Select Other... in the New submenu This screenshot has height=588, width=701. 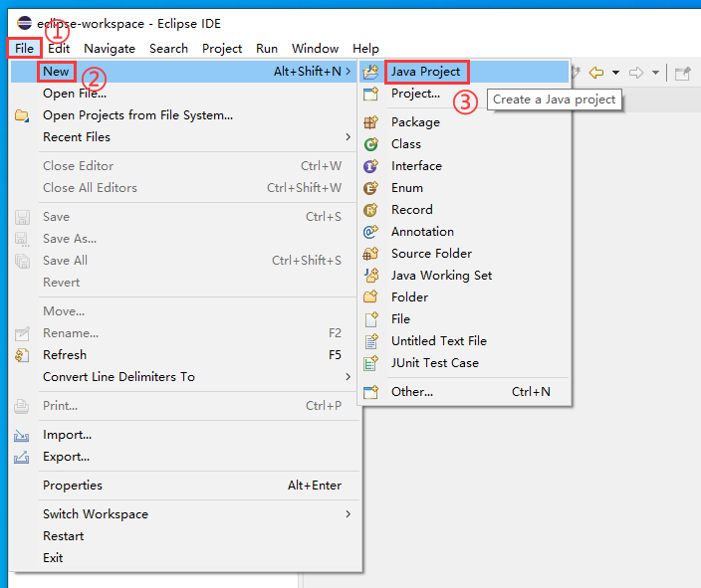412,392
